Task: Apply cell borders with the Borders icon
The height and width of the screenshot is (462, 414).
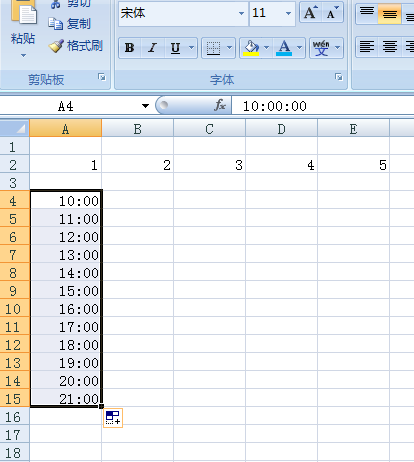Action: (213, 48)
